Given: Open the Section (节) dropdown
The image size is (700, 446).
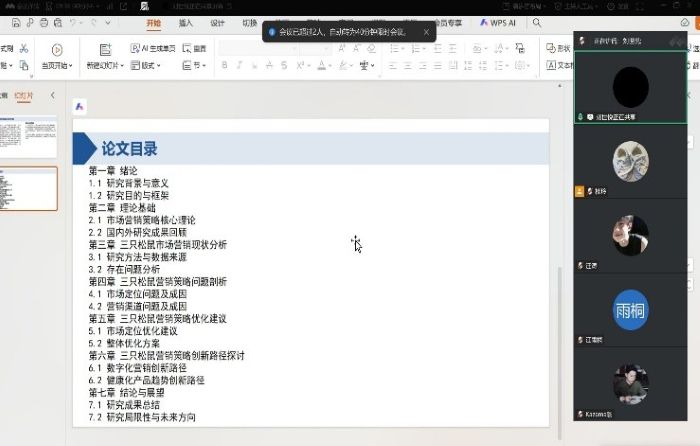Looking at the screenshot, I should [x=195, y=66].
